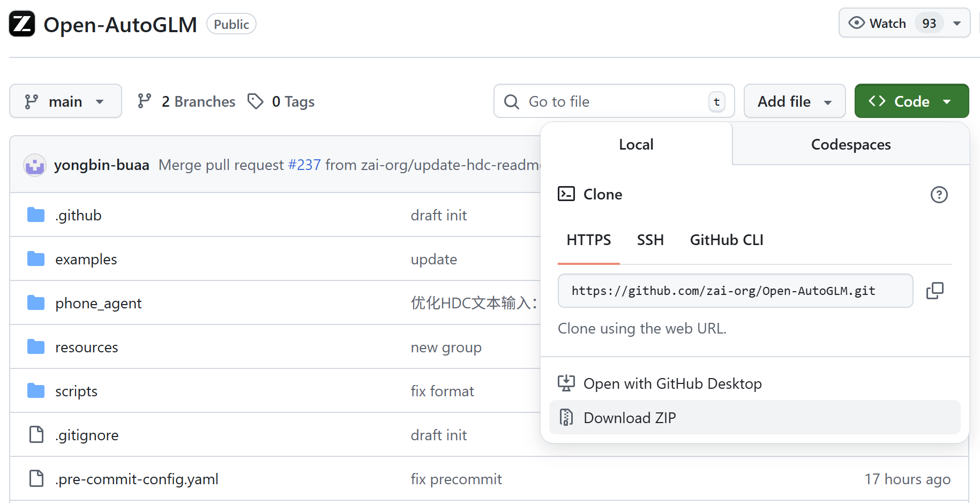Click the Watch eye icon
Screen dimensions: 980x503
pos(857,23)
